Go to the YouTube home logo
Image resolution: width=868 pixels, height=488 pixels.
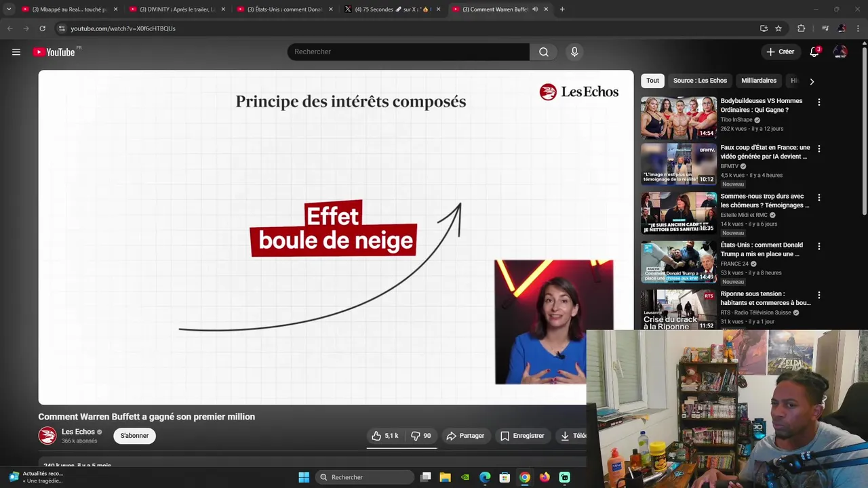click(x=54, y=52)
